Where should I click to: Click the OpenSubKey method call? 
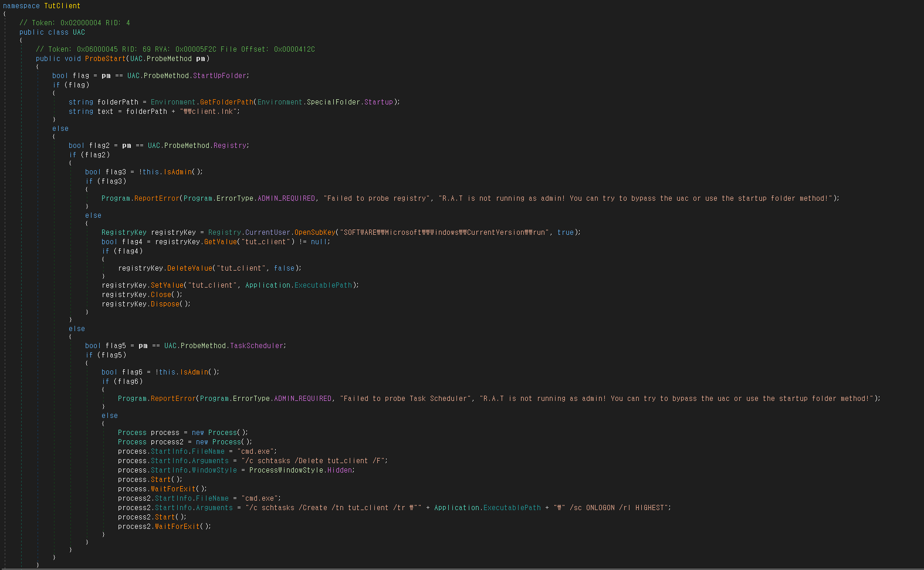click(314, 232)
